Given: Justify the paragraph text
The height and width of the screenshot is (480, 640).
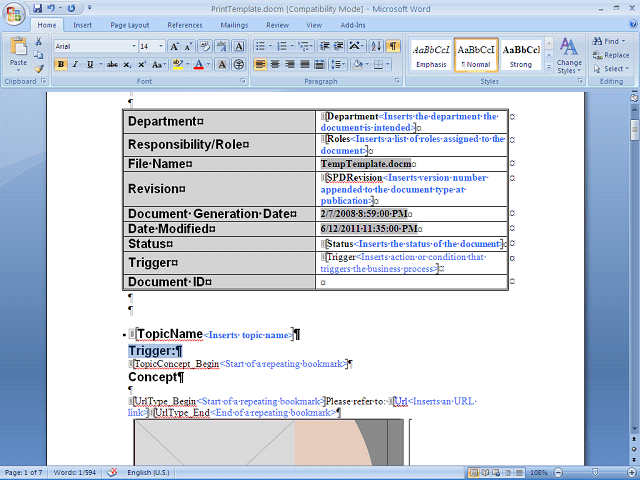Looking at the screenshot, I should tap(305, 64).
